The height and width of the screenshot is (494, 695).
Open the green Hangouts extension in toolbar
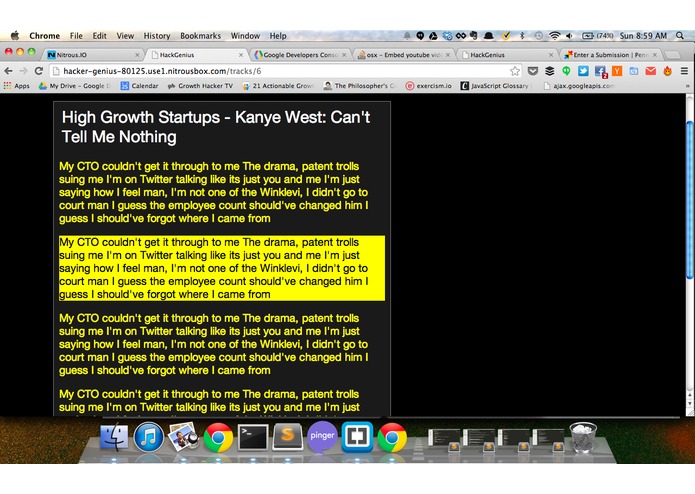click(566, 71)
